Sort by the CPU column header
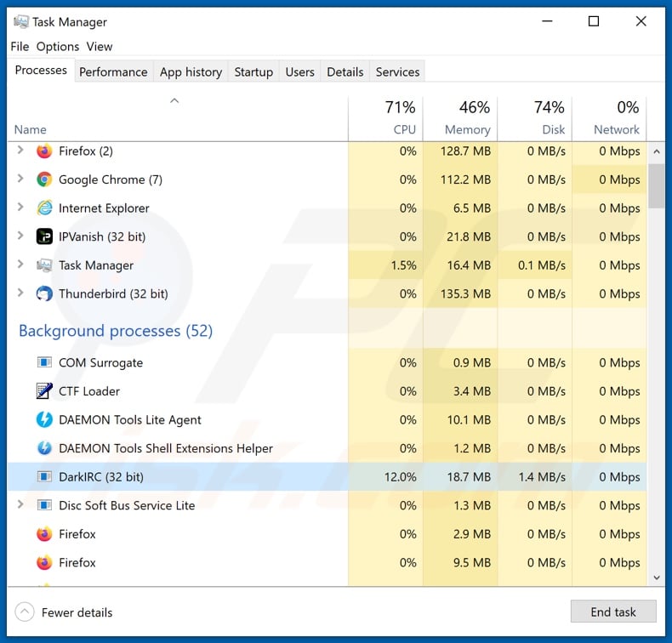Screen dimensions: 672x643 coord(385,119)
